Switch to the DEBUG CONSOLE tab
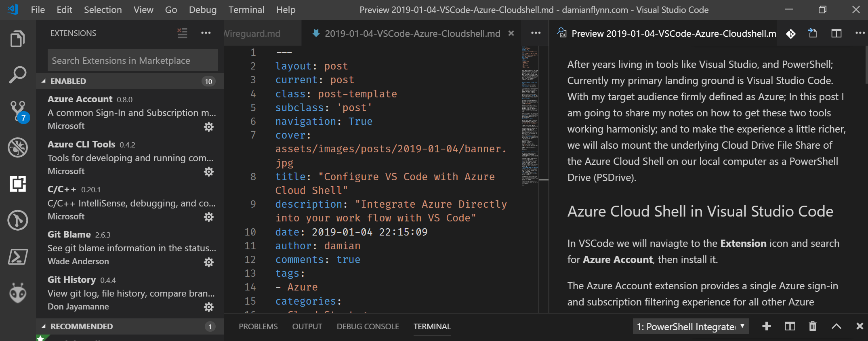868x341 pixels. (x=368, y=326)
